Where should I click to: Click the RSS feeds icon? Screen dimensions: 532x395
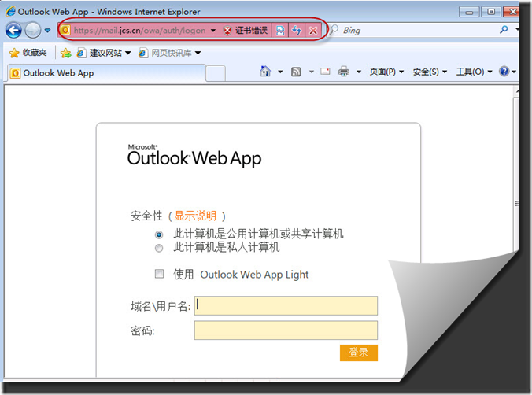[296, 72]
